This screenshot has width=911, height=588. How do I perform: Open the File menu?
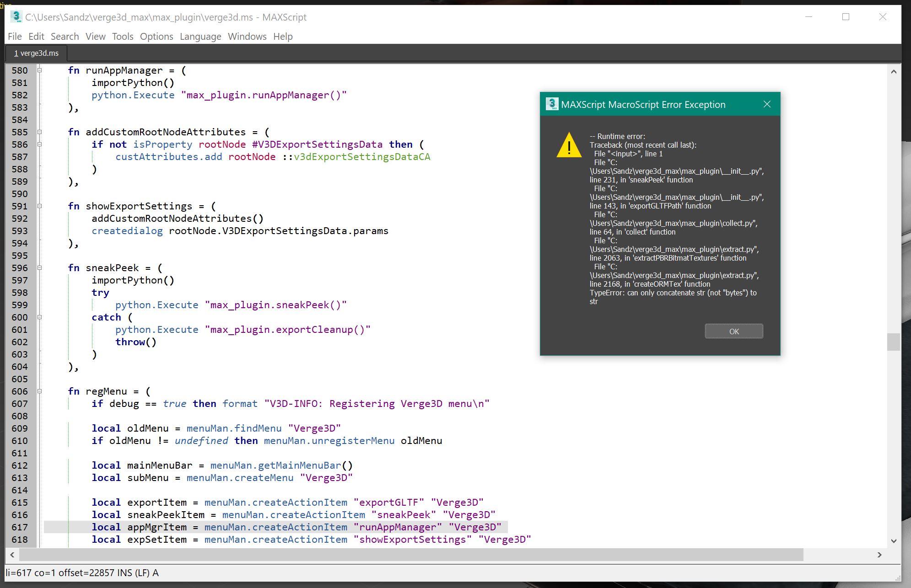(15, 37)
